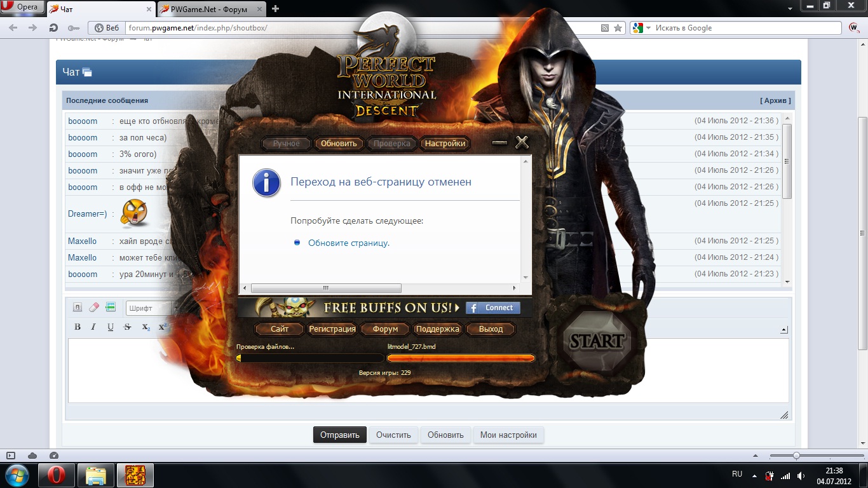Click the 'Веб' site info badge
The height and width of the screenshot is (488, 868).
pyautogui.click(x=107, y=28)
